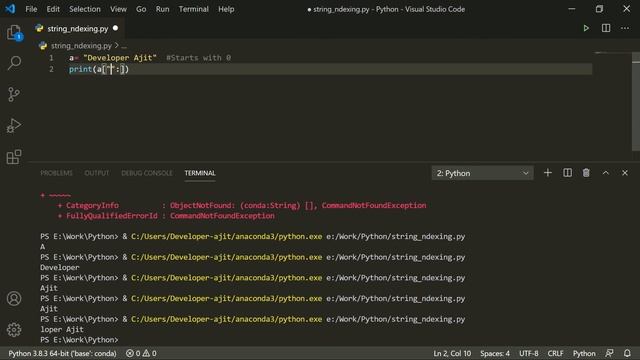Click the errors and warnings indicator
This screenshot has width=640, height=360.
141,353
